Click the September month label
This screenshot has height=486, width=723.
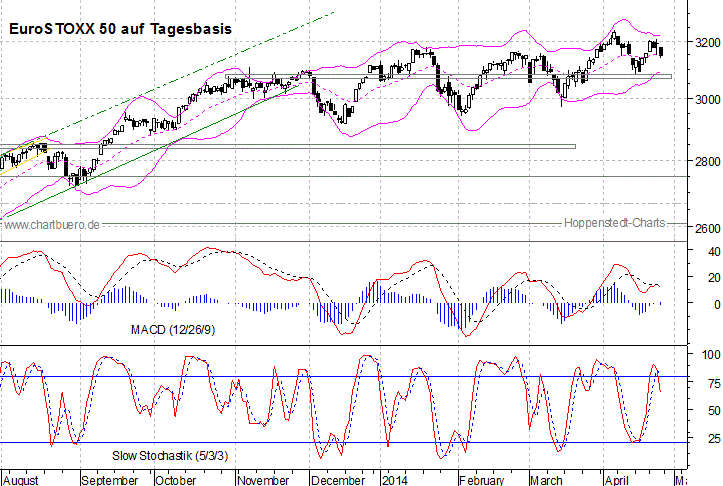point(110,480)
